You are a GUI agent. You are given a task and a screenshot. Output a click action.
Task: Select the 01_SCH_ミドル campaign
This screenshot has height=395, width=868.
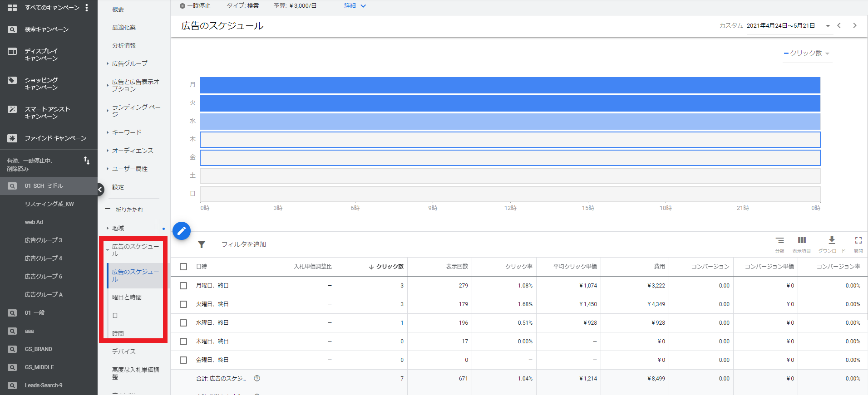point(49,186)
